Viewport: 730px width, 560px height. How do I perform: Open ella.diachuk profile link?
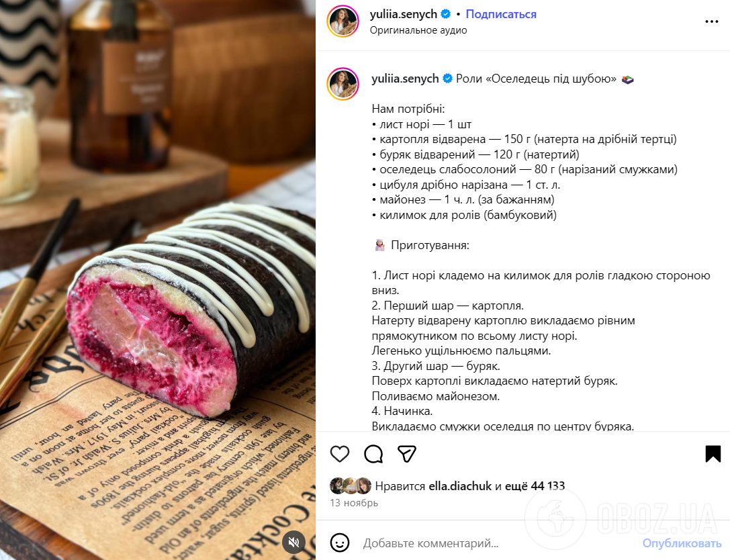point(460,486)
